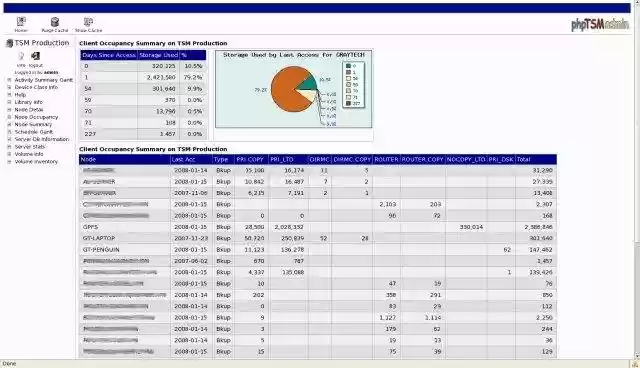This screenshot has width=640, height=368.
Task: Open the Help link in sidebar
Action: click(20, 95)
